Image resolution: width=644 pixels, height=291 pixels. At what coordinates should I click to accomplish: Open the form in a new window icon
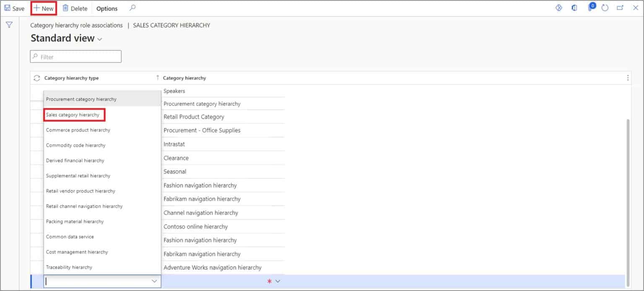click(620, 8)
